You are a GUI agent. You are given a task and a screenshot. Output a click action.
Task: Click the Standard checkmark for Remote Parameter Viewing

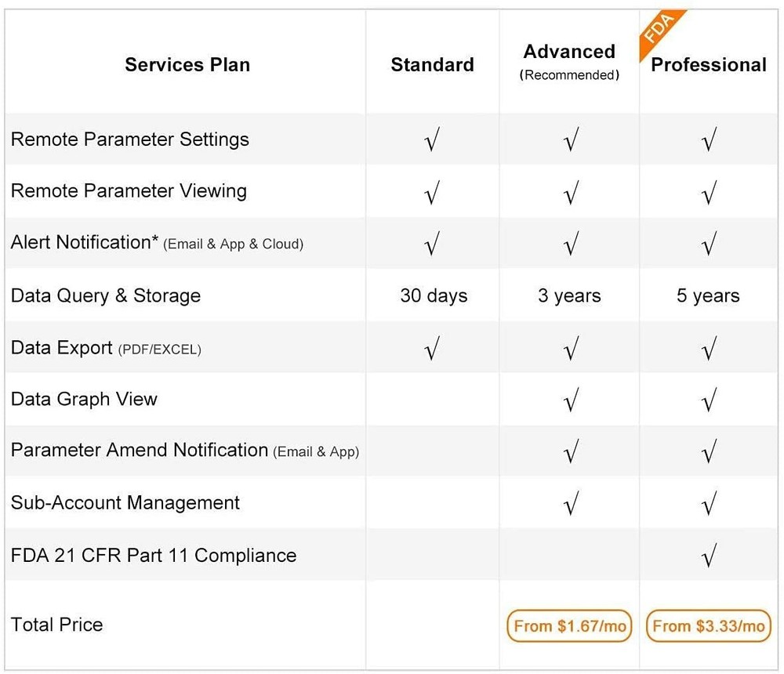click(431, 192)
